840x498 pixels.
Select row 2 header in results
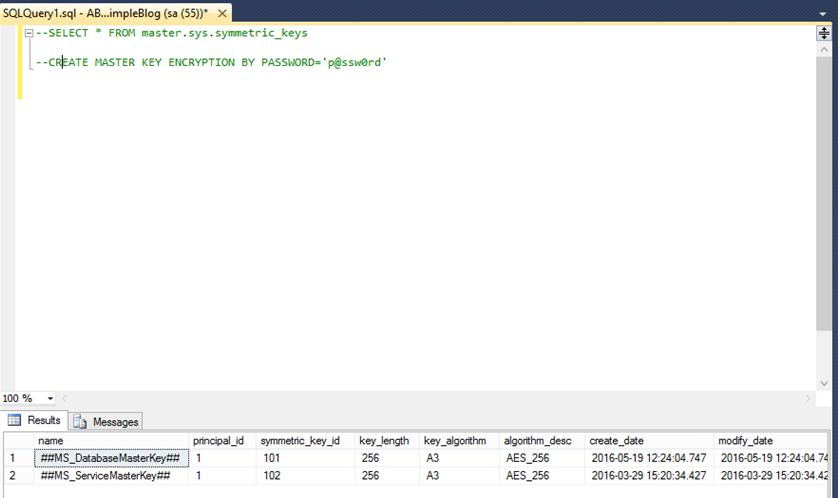point(19,476)
